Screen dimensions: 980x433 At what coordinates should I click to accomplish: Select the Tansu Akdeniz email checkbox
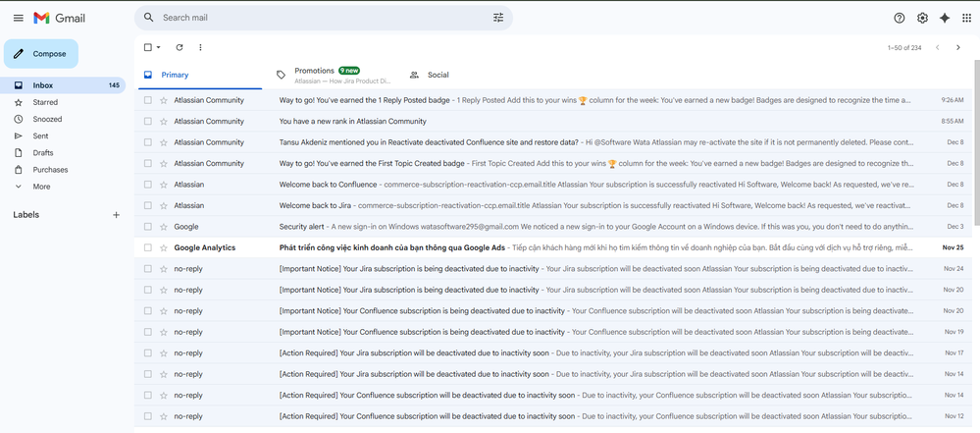pos(147,142)
